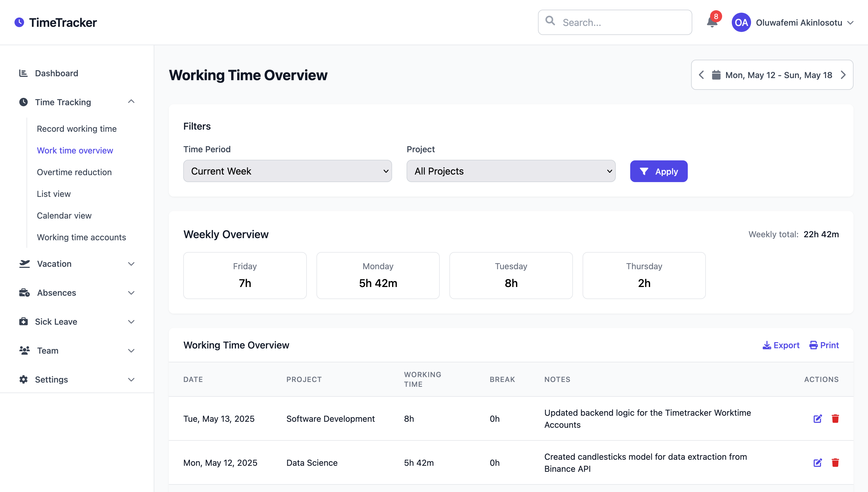Screen dimensions: 868x492
Task: Click the Export link
Action: 781,345
